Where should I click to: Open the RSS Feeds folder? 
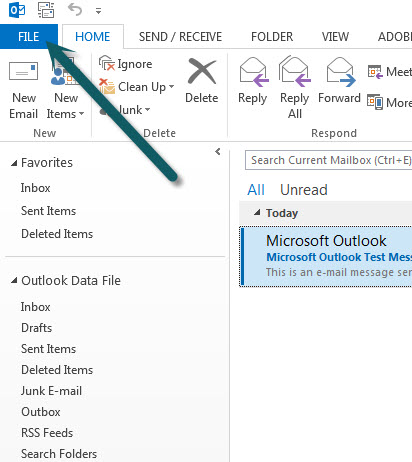tap(47, 433)
